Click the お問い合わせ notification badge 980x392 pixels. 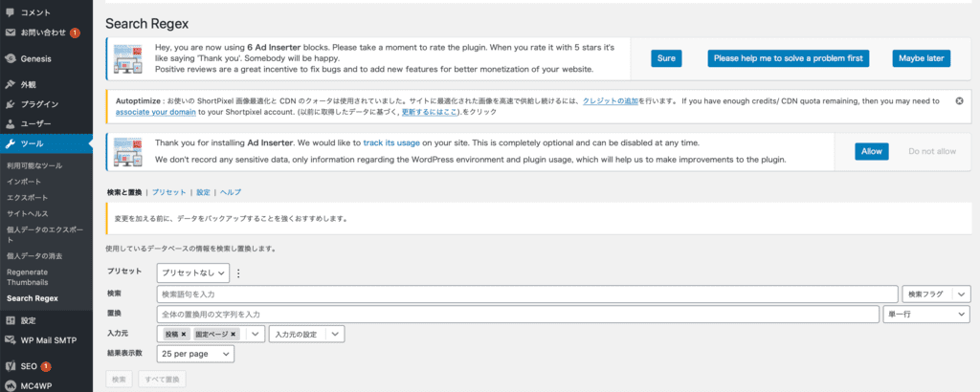pyautogui.click(x=75, y=33)
